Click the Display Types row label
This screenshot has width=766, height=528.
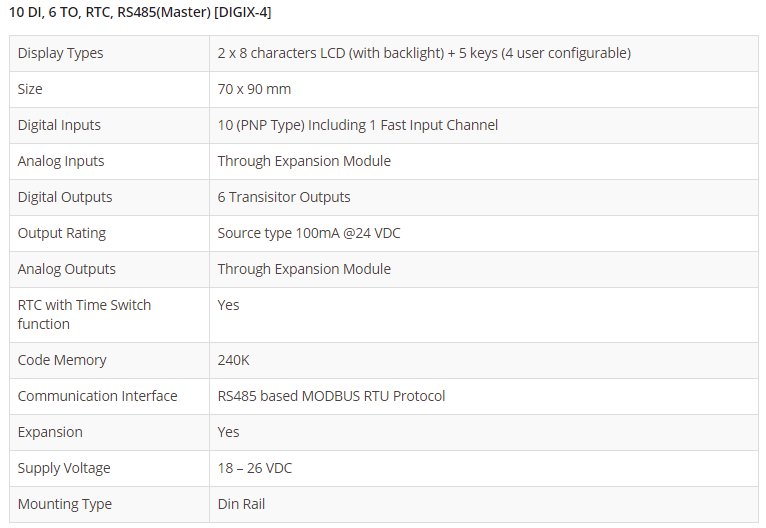point(61,53)
